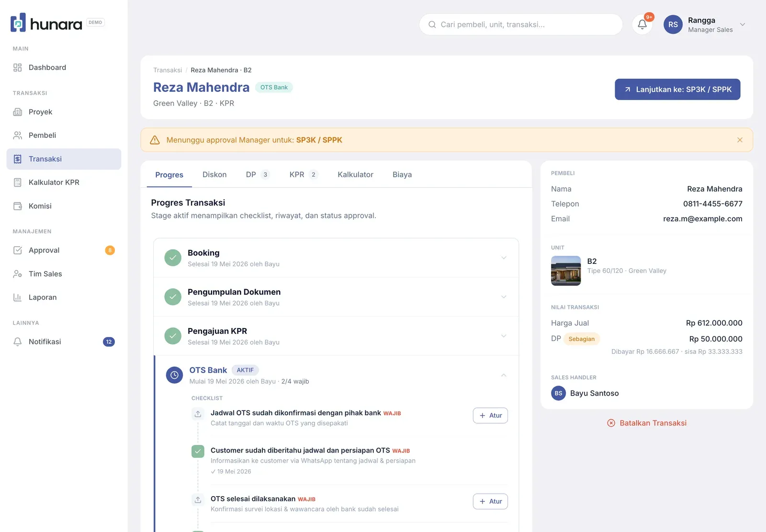Image resolution: width=766 pixels, height=532 pixels.
Task: Click the Notifikasi count badge 12
Action: (x=109, y=342)
